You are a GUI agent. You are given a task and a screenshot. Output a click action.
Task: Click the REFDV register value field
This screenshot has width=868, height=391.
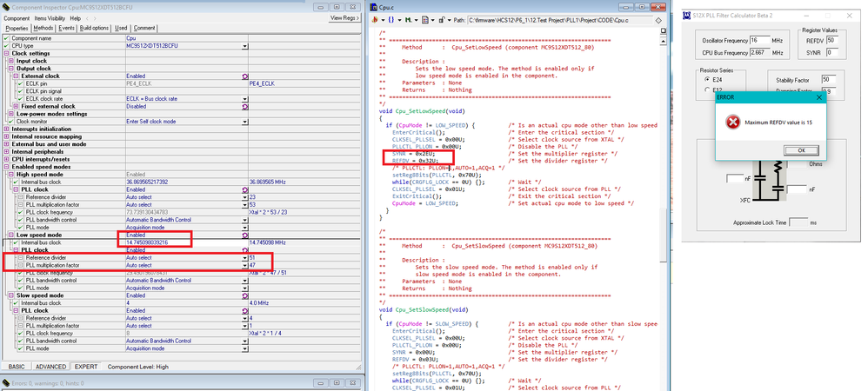[832, 40]
